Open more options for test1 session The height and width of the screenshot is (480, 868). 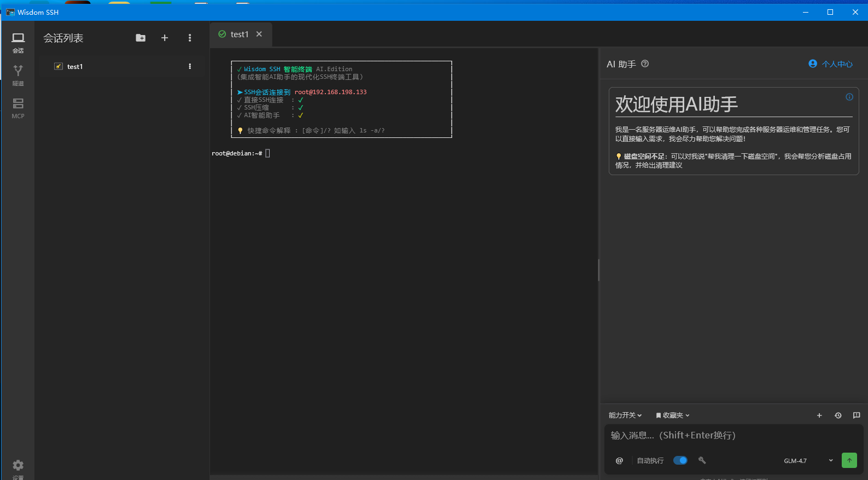point(190,66)
